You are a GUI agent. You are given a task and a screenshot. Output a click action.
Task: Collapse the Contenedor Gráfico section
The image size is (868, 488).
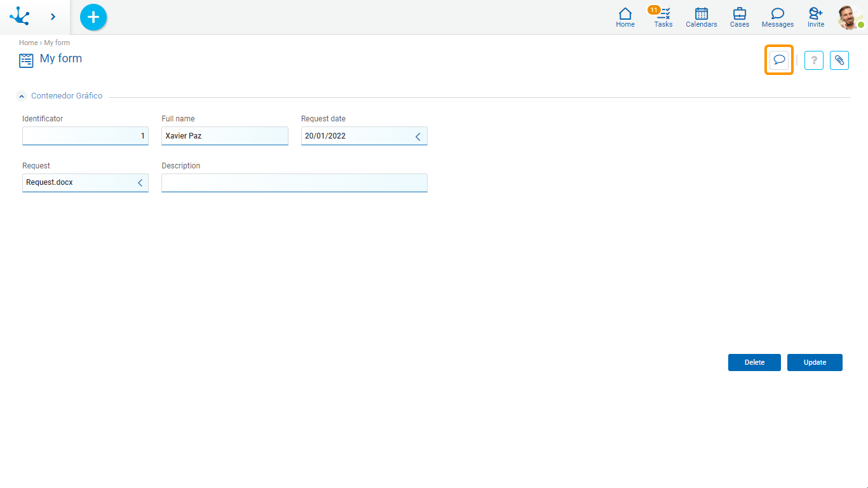pos(22,96)
